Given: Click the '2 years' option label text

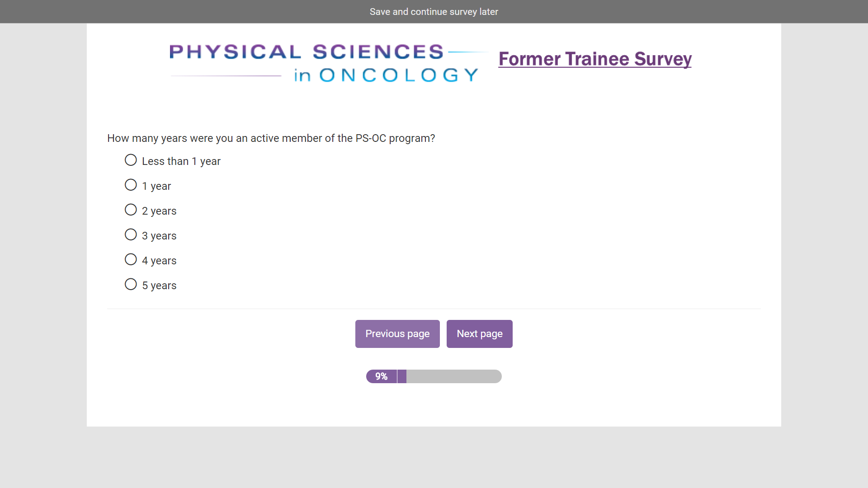Looking at the screenshot, I should tap(159, 211).
